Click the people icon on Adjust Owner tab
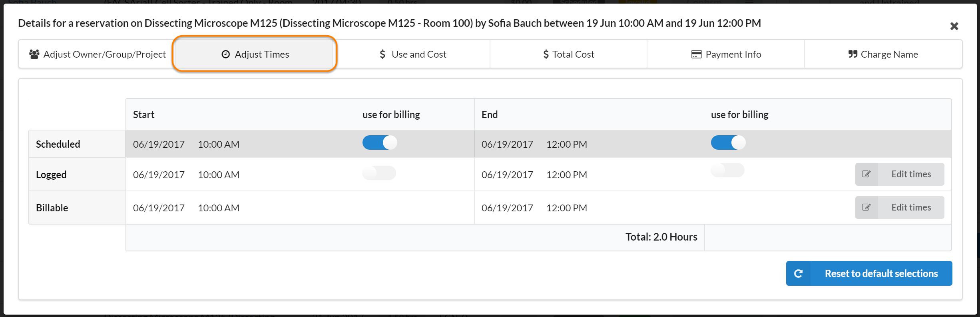 34,54
